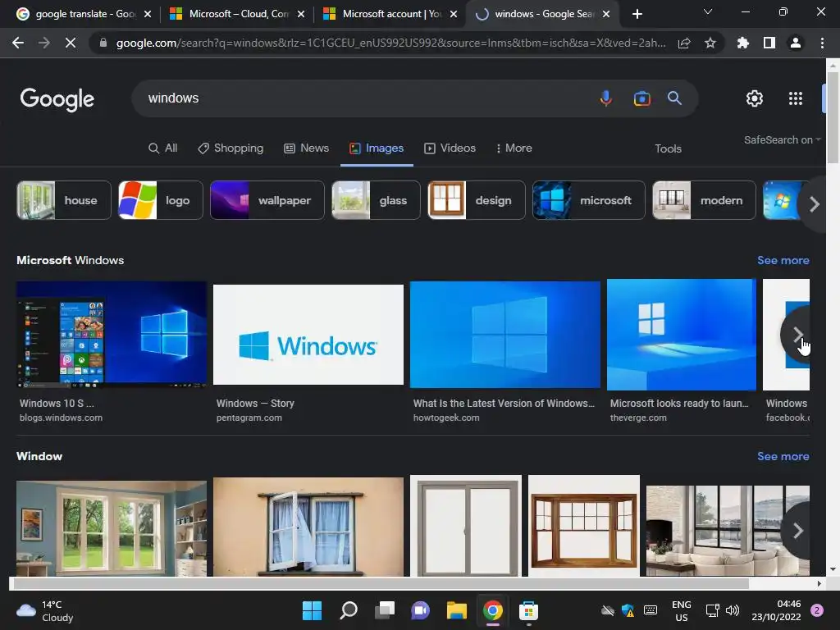Go back using browser back arrow
Image resolution: width=840 pixels, height=630 pixels.
point(18,43)
